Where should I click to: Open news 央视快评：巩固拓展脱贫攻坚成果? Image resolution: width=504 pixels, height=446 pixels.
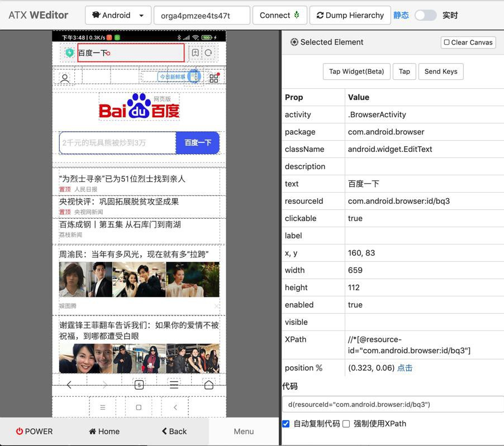[x=119, y=202]
